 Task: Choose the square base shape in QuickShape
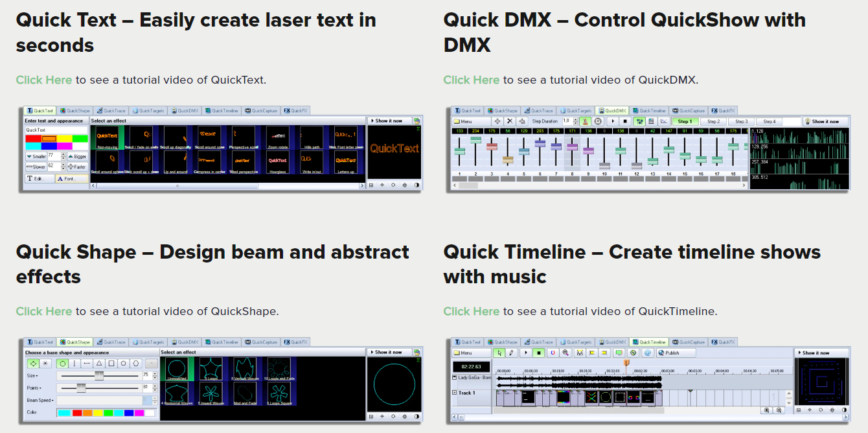pyautogui.click(x=111, y=364)
